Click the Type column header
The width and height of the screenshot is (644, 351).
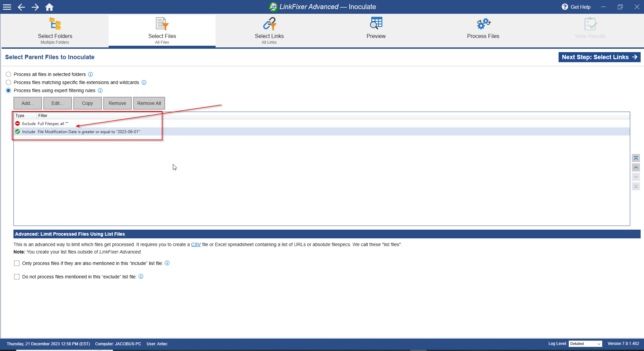tap(25, 116)
